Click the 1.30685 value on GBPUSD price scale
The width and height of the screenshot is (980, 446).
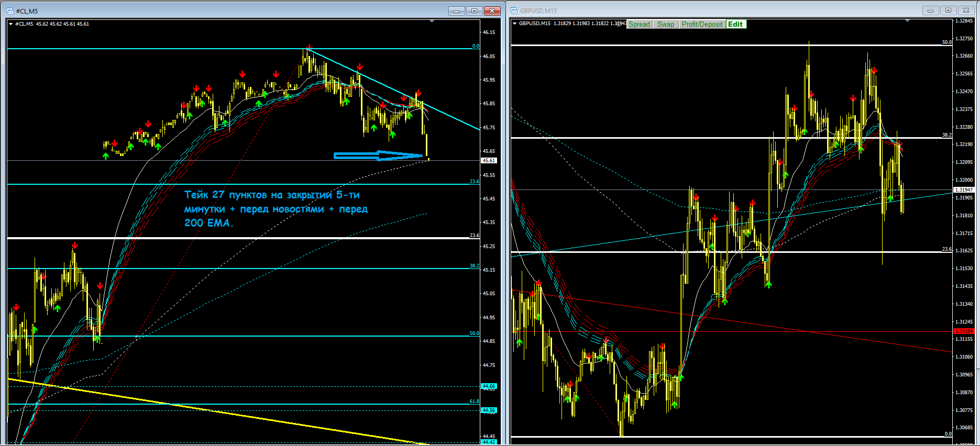coord(964,428)
